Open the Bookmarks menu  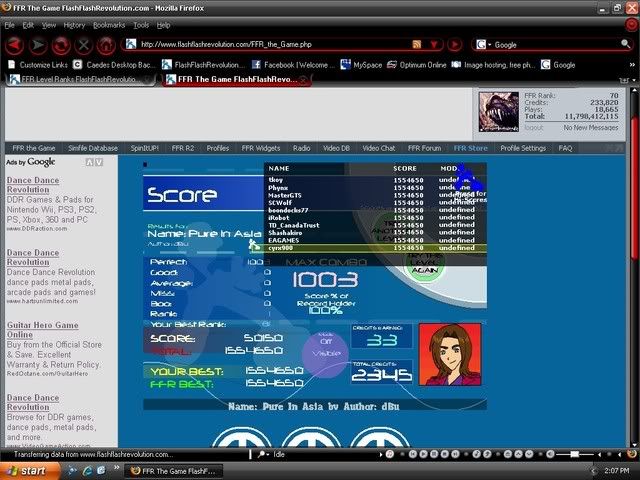pos(109,24)
